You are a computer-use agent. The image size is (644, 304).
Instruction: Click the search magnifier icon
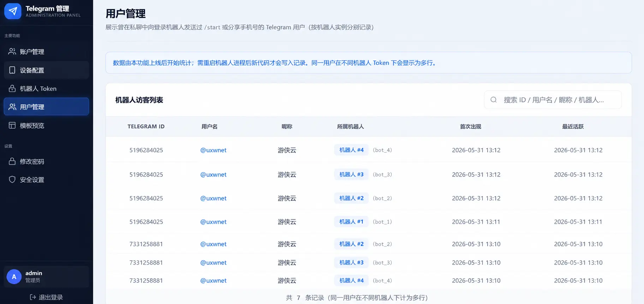point(494,100)
